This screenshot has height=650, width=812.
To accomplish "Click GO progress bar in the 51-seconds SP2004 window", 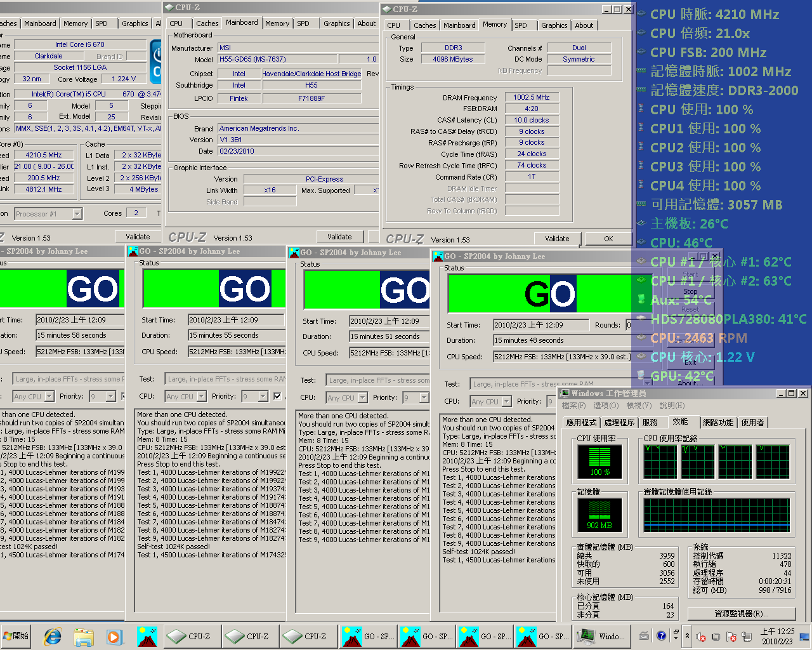I will pyautogui.click(x=367, y=290).
